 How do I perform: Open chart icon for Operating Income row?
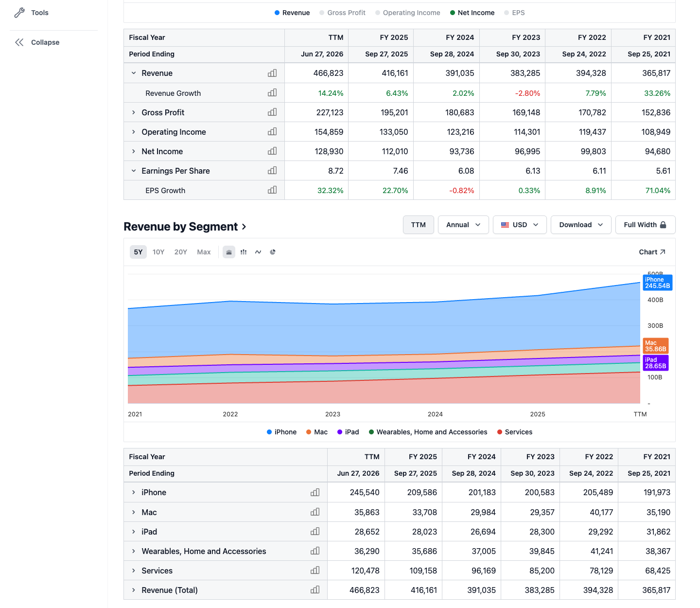(272, 131)
